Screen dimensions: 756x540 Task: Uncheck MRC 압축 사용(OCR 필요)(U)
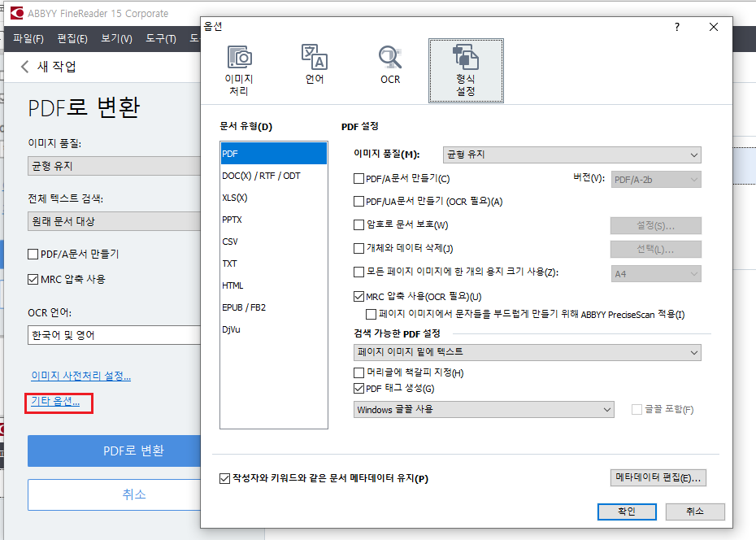(358, 297)
